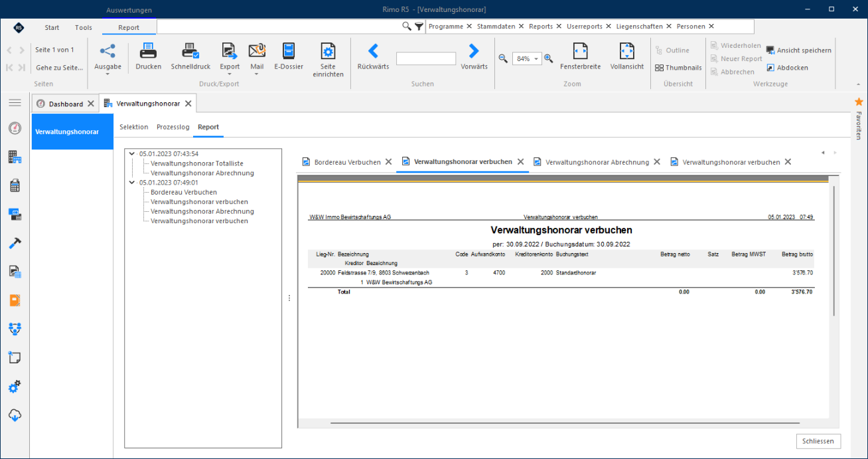The image size is (868, 459).
Task: Click the search magnifier icon in top bar
Action: (407, 26)
